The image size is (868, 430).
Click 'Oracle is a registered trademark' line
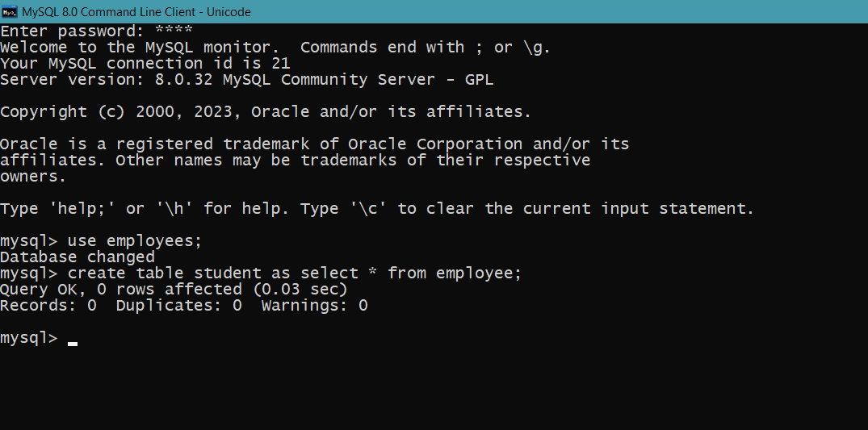pyautogui.click(x=314, y=144)
